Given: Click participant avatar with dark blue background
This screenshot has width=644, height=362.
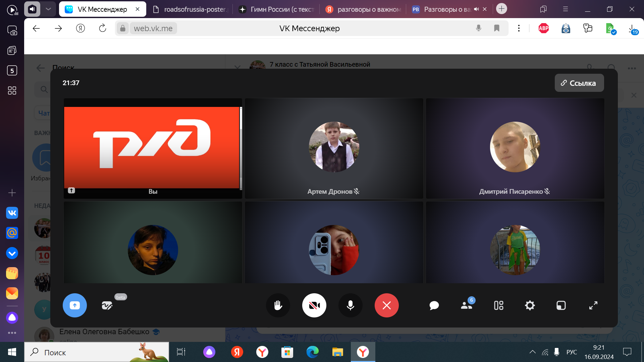Looking at the screenshot, I should click(153, 250).
